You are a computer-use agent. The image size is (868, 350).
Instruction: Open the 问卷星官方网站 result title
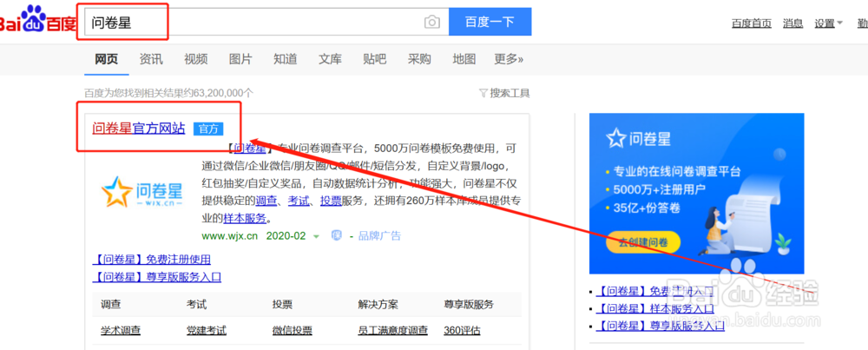click(138, 129)
